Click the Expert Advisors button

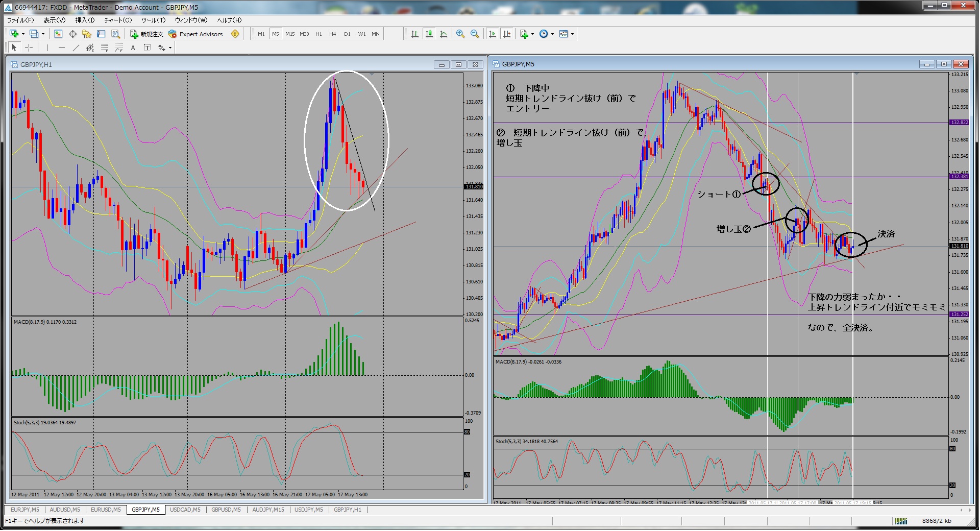click(196, 34)
